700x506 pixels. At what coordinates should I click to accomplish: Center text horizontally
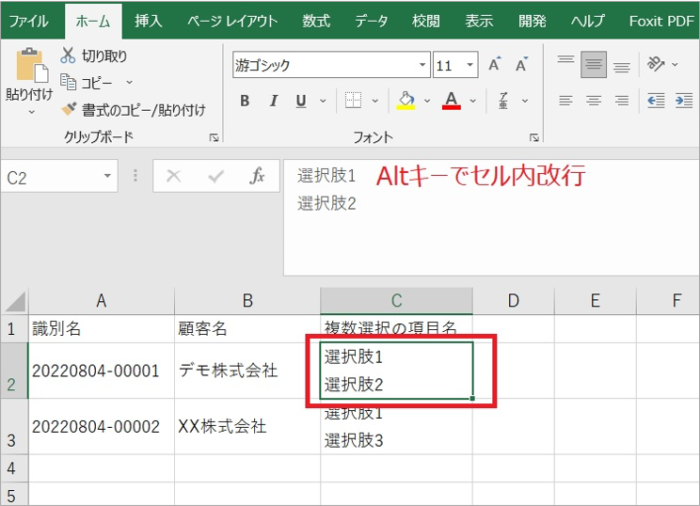click(593, 100)
